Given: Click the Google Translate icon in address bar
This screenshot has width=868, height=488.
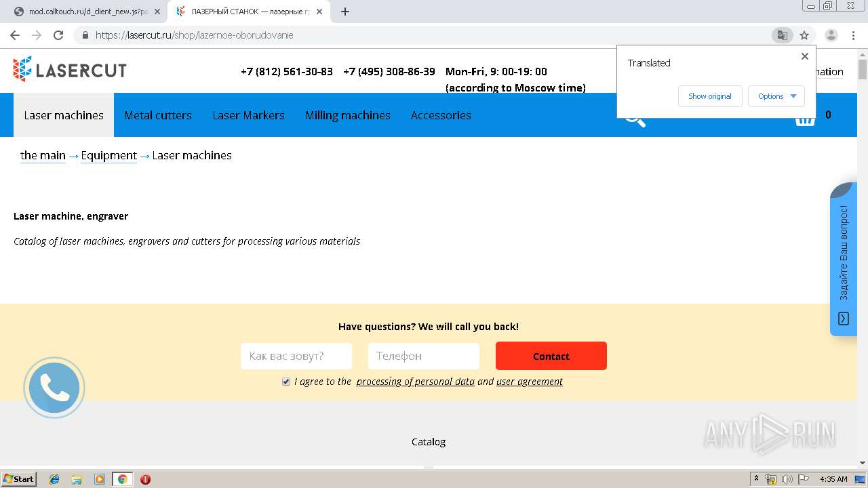Looking at the screenshot, I should pyautogui.click(x=782, y=35).
